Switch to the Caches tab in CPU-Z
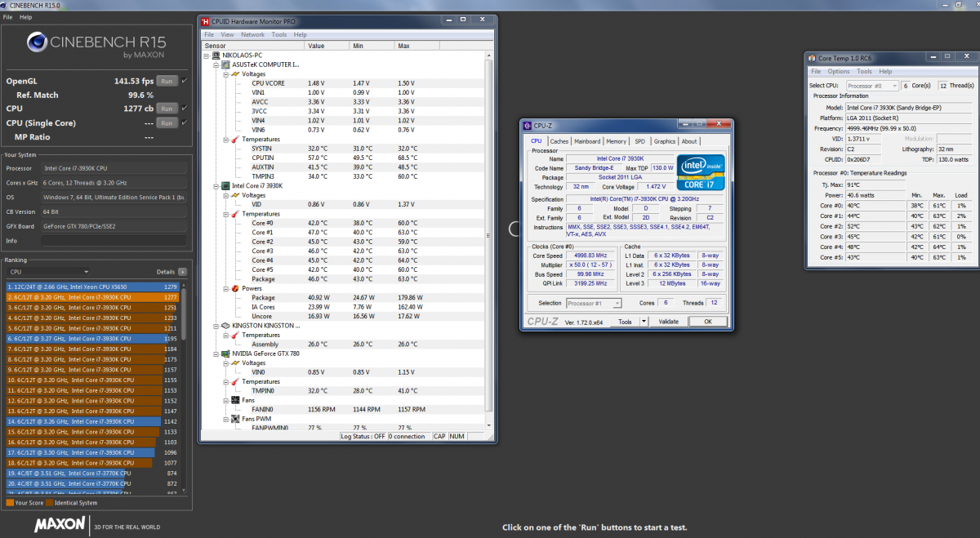Viewport: 980px width, 538px height. [x=559, y=141]
